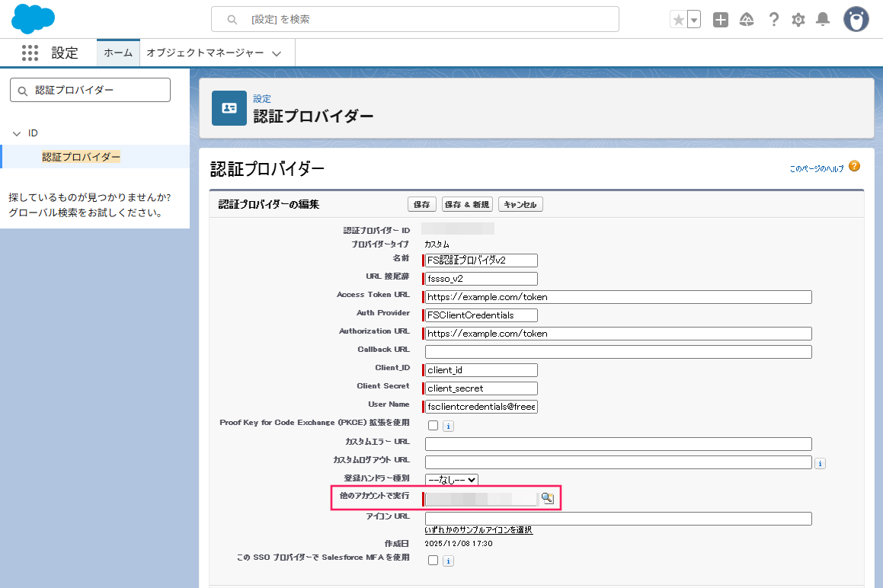Expand the オブジェクトマネージャー chevron menu

[277, 53]
